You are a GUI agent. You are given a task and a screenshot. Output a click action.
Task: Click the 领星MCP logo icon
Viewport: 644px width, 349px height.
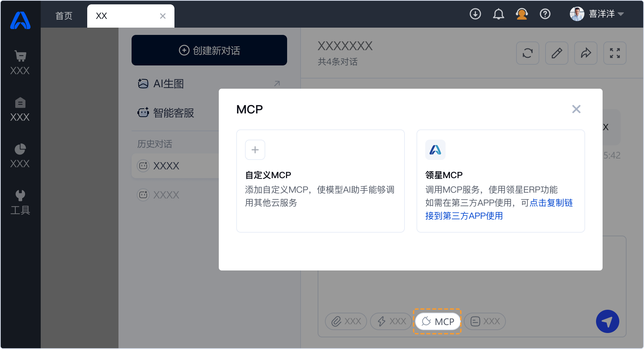click(x=435, y=150)
